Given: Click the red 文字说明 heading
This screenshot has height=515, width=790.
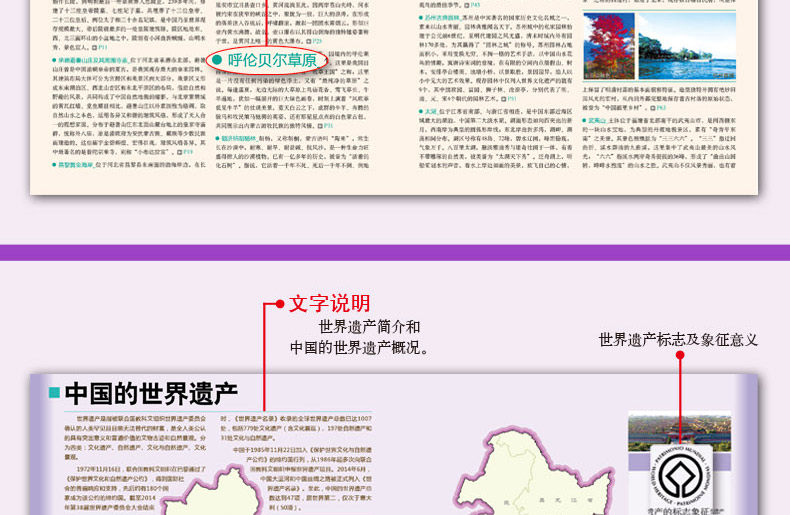Looking at the screenshot, I should 330,304.
